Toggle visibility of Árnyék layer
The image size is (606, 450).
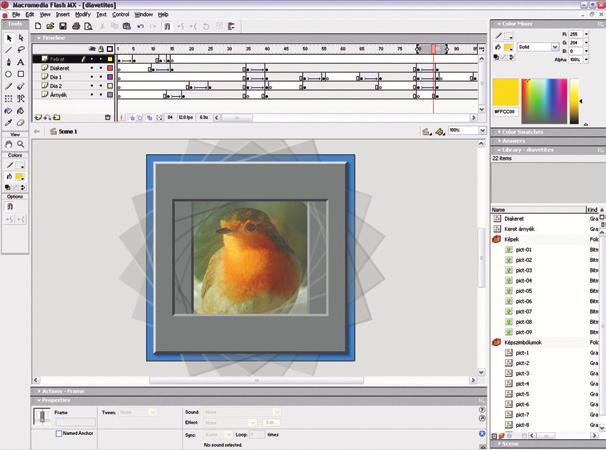(x=92, y=94)
